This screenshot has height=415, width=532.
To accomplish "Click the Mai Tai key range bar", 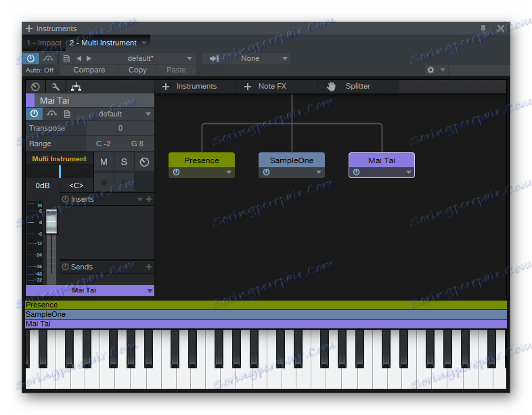I will point(266,324).
